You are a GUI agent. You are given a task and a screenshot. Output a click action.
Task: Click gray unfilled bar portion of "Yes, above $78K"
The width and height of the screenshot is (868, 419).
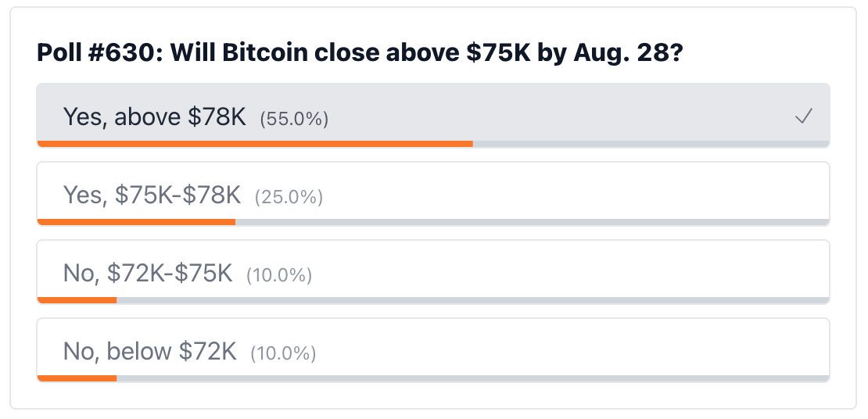tap(651, 144)
